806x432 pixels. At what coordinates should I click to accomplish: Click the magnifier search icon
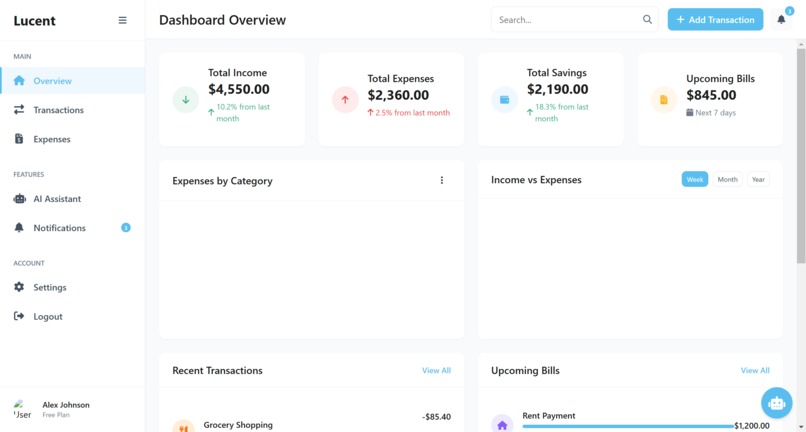[647, 20]
